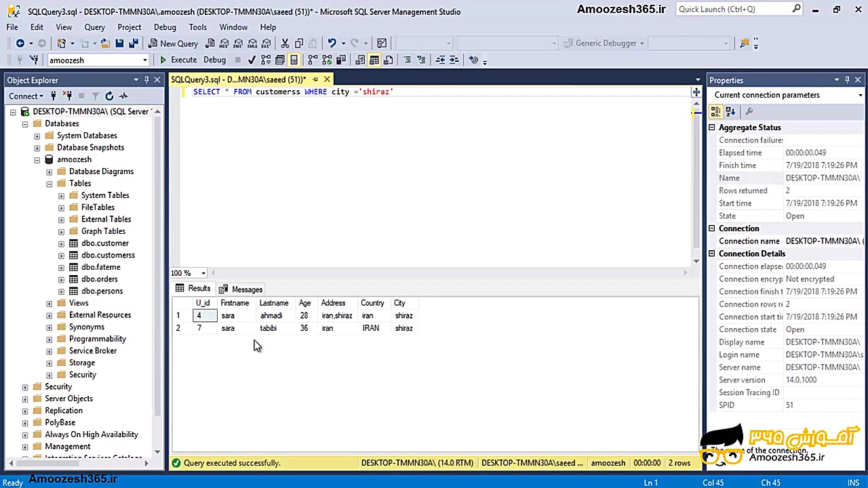This screenshot has height=488, width=868.
Task: Click the Object Explorer horizontal scrollbar
Action: (x=78, y=463)
